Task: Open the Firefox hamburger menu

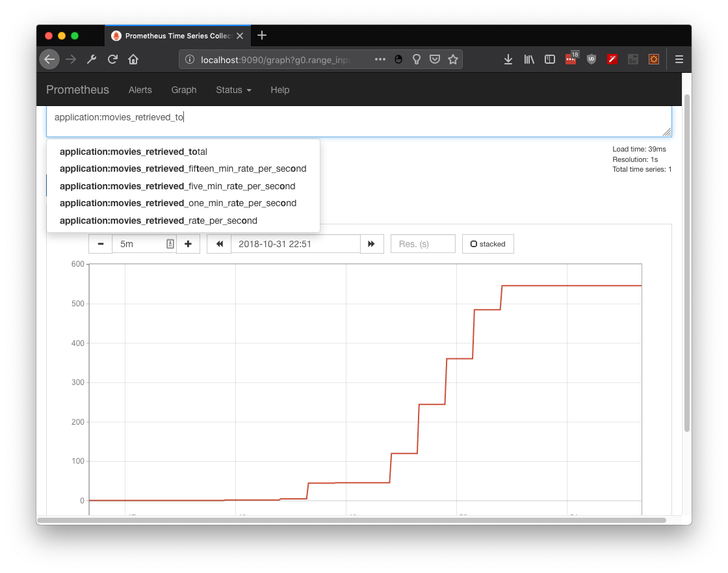Action: [679, 59]
